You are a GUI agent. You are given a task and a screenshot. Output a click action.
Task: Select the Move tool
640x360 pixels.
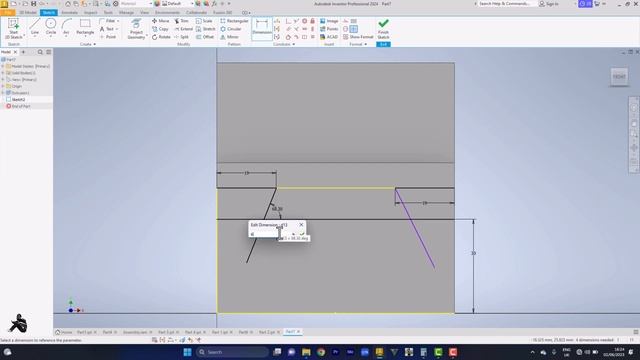[160, 21]
